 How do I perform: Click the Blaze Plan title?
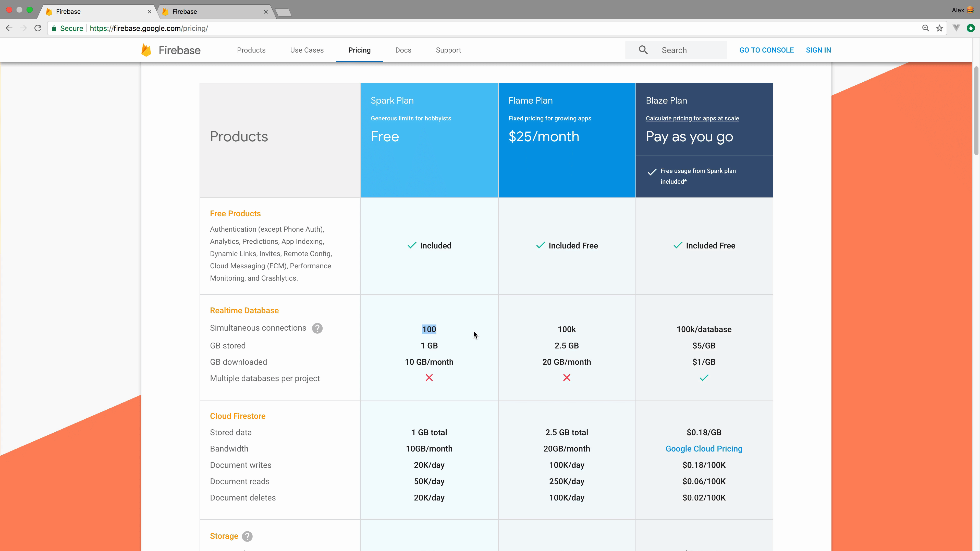coord(666,101)
